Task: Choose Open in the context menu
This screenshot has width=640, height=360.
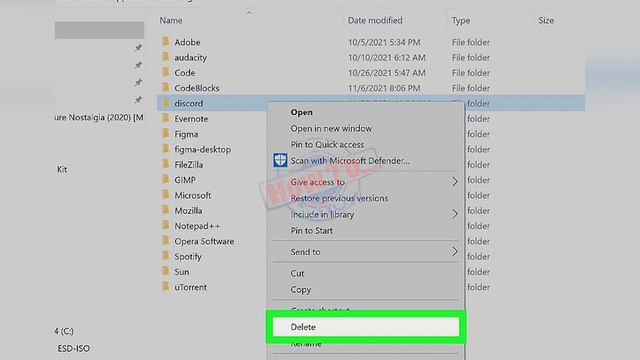Action: pyautogui.click(x=302, y=112)
